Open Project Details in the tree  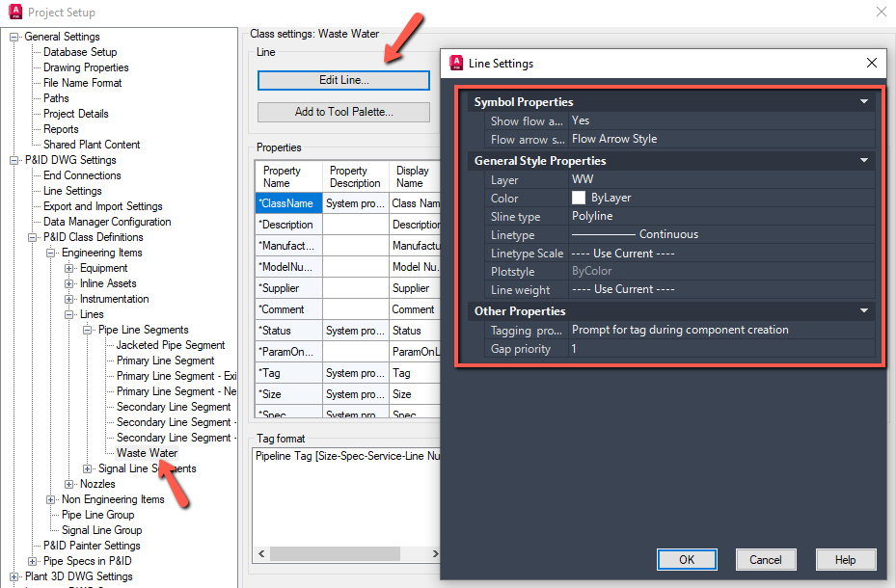[75, 114]
